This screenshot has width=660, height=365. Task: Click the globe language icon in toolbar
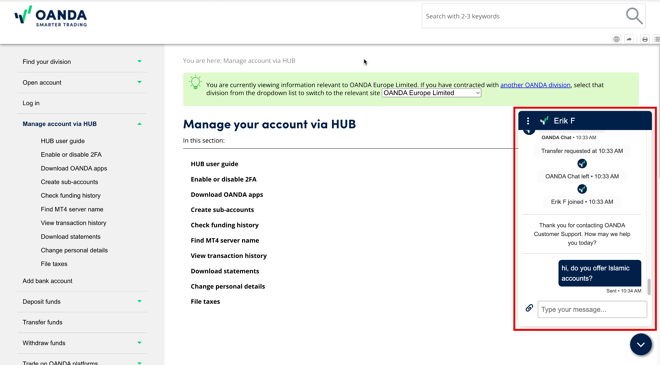(616, 39)
